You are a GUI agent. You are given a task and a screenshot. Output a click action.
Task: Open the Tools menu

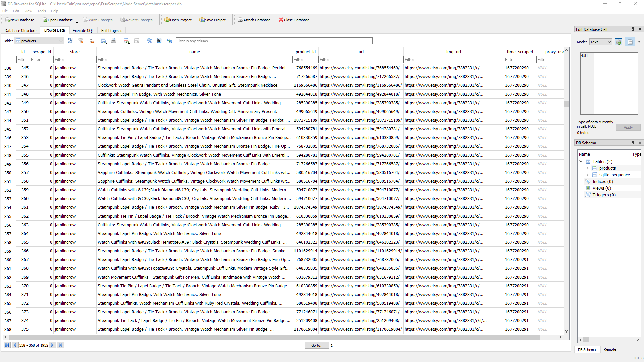41,11
